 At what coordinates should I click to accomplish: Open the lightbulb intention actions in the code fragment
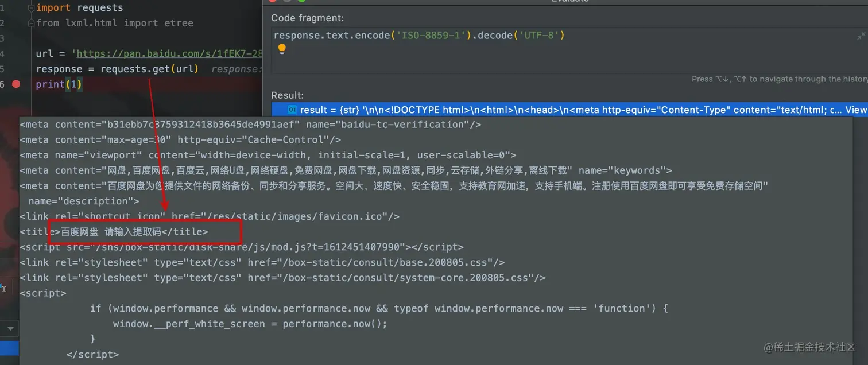click(x=282, y=49)
